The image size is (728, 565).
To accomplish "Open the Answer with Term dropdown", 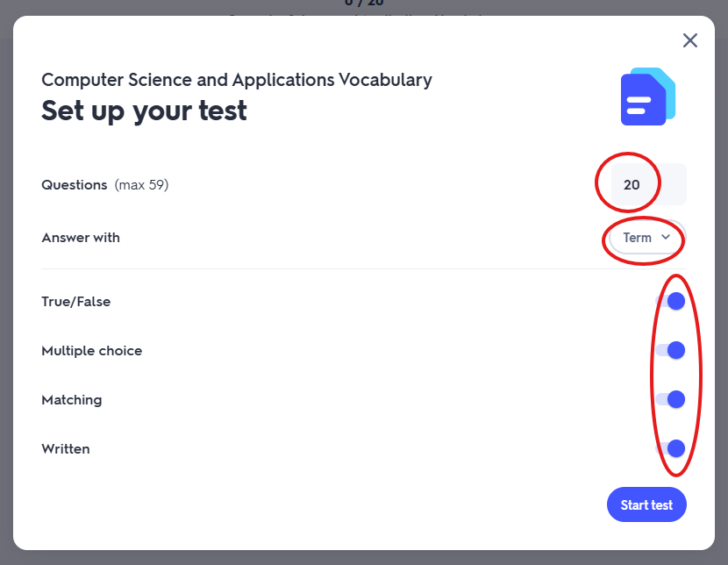I will [x=646, y=238].
